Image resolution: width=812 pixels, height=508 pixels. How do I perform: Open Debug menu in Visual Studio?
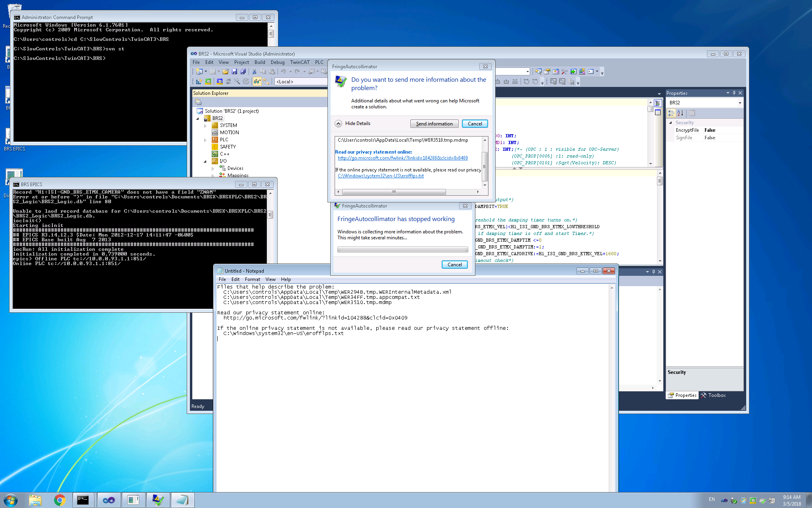click(278, 62)
